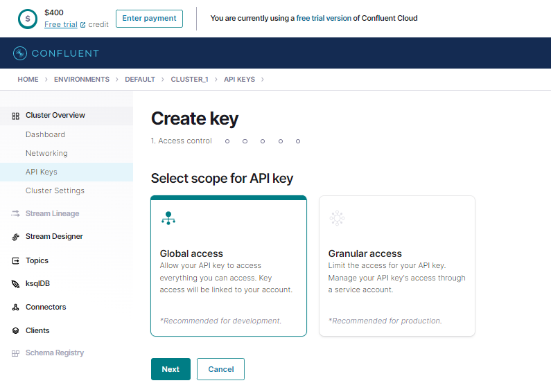The width and height of the screenshot is (551, 392).
Task: Click the Clients sidebar icon
Action: (15, 331)
